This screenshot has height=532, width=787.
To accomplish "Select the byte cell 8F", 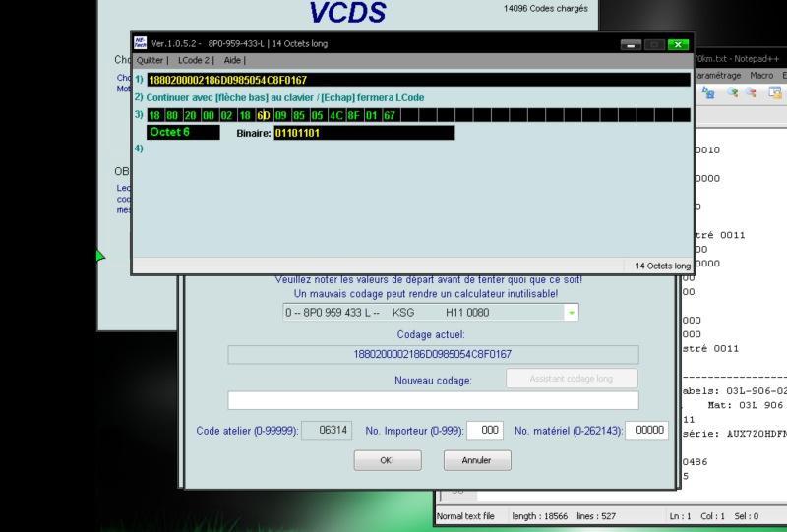I will coord(353,115).
